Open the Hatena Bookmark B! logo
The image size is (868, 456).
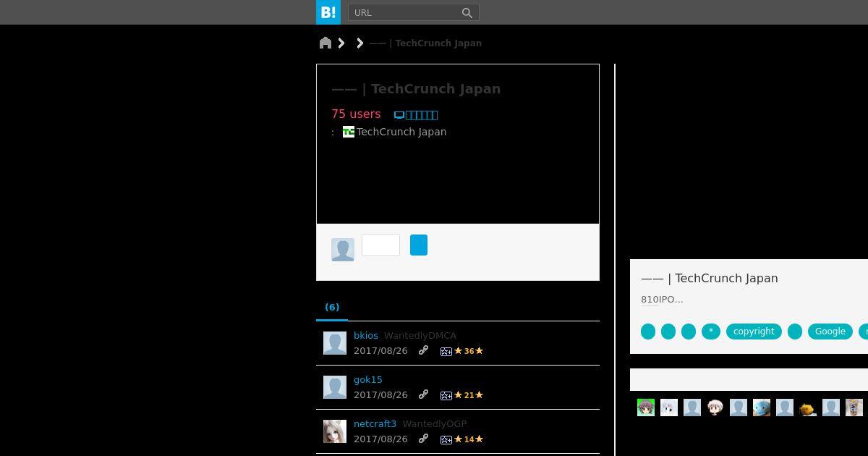coord(328,12)
